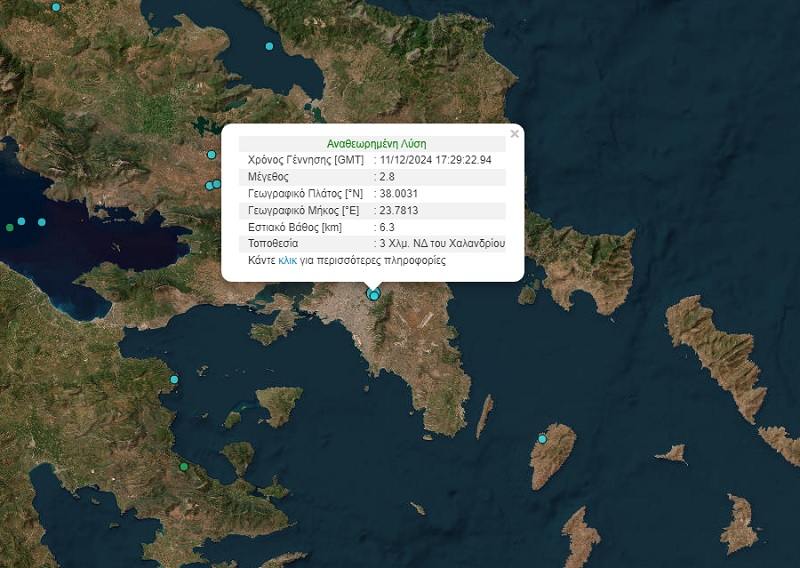Click the magnitude value '2.8'

coord(387,177)
